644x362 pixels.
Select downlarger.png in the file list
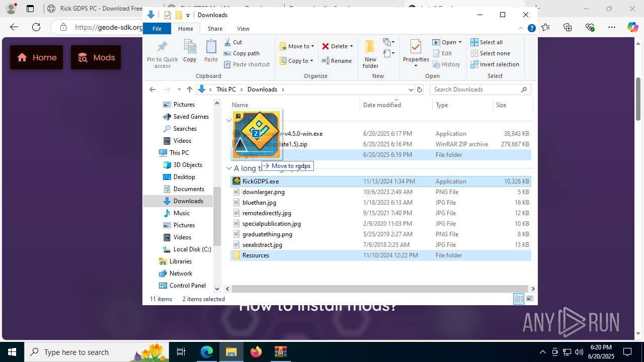point(381,192)
